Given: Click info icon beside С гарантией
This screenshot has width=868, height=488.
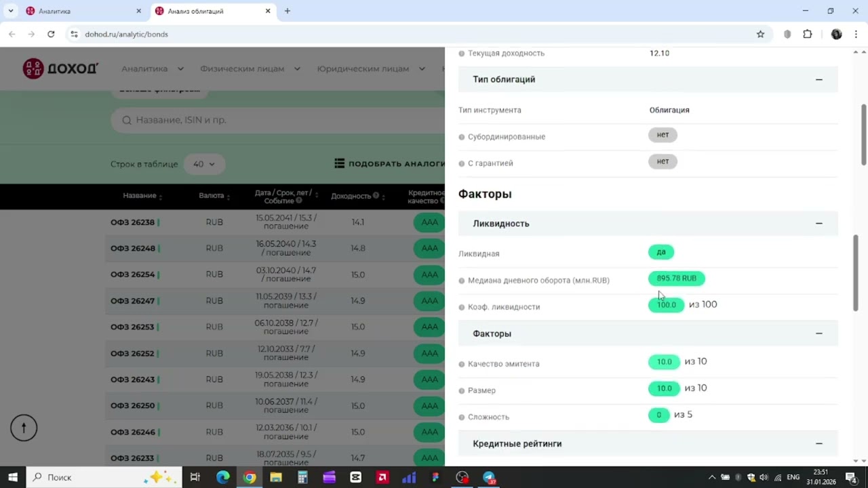Looking at the screenshot, I should (x=462, y=163).
